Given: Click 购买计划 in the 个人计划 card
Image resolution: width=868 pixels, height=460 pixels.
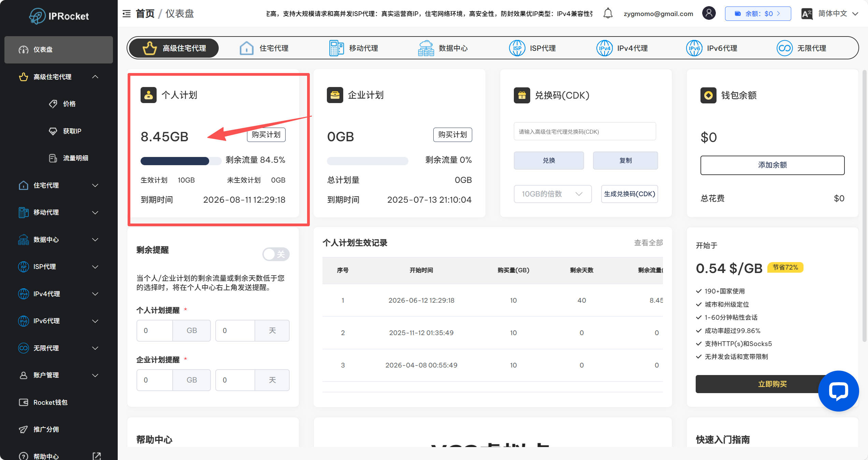Looking at the screenshot, I should click(266, 134).
